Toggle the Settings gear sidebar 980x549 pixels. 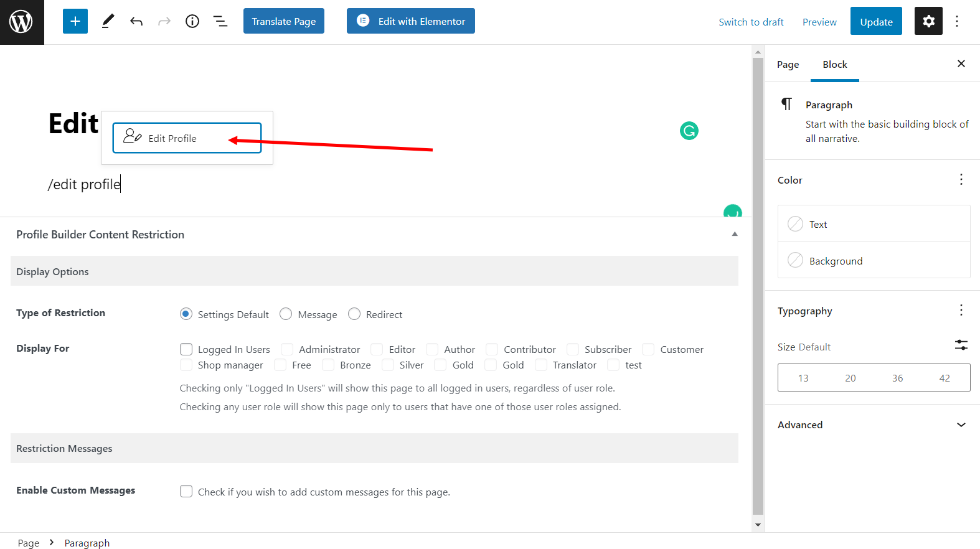tap(928, 21)
